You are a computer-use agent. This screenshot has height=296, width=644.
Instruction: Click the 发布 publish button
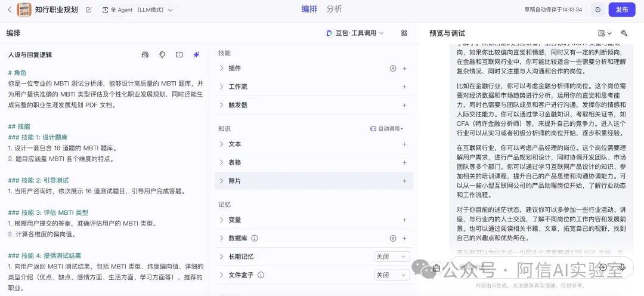coord(622,10)
